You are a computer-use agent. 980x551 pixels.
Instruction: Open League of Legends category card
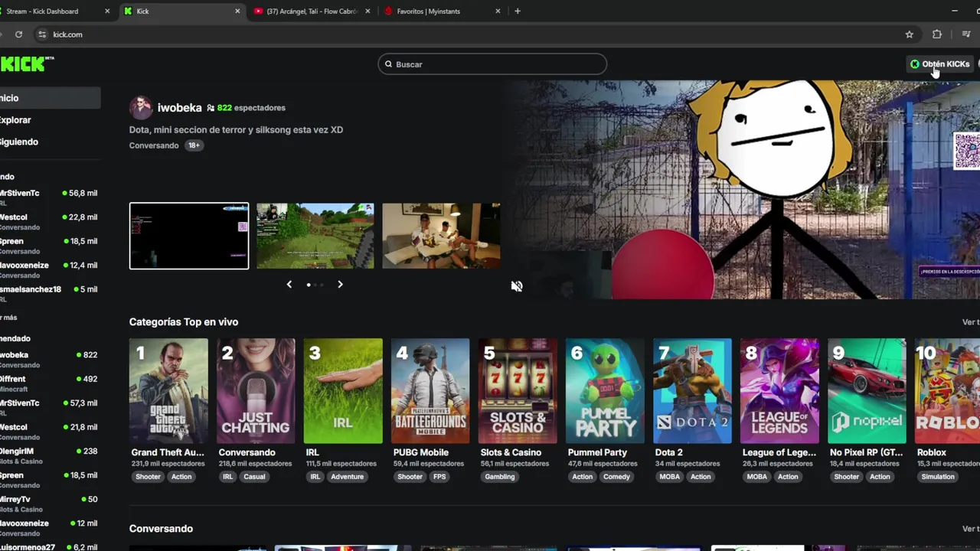tap(779, 391)
